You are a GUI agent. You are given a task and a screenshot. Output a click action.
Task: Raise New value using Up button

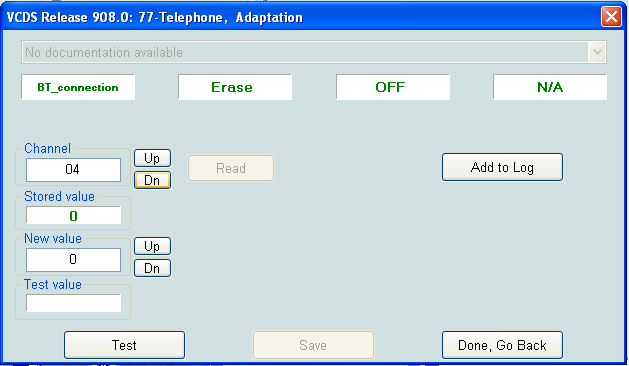[x=152, y=246]
